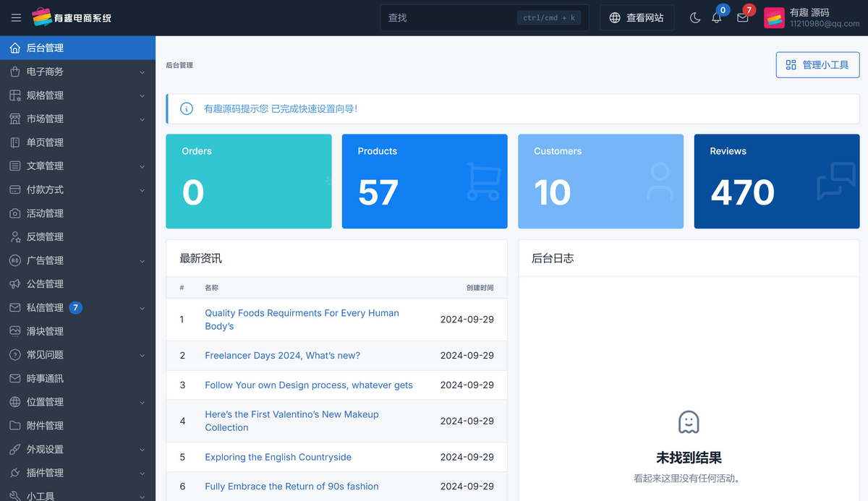This screenshot has height=501, width=868.
Task: Click the 反馈管理 user icon
Action: click(15, 237)
